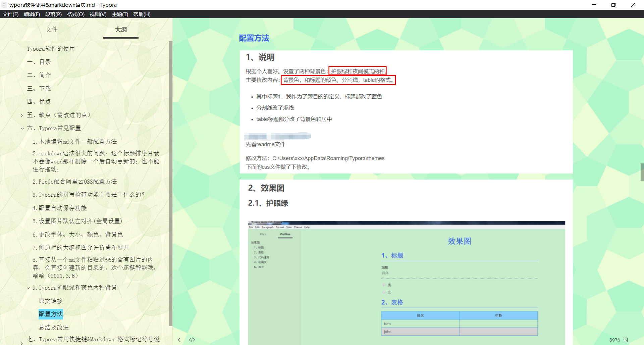Click the line starting 根据个人喜好
The width and height of the screenshot is (644, 345).
316,71
